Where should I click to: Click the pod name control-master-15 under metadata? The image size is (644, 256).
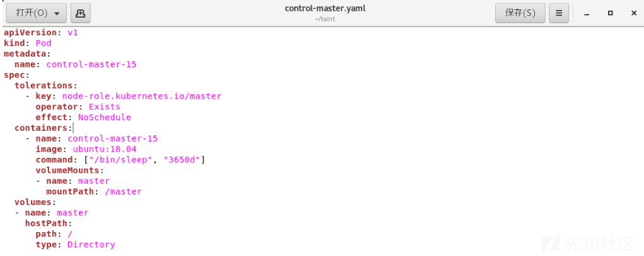coord(91,64)
